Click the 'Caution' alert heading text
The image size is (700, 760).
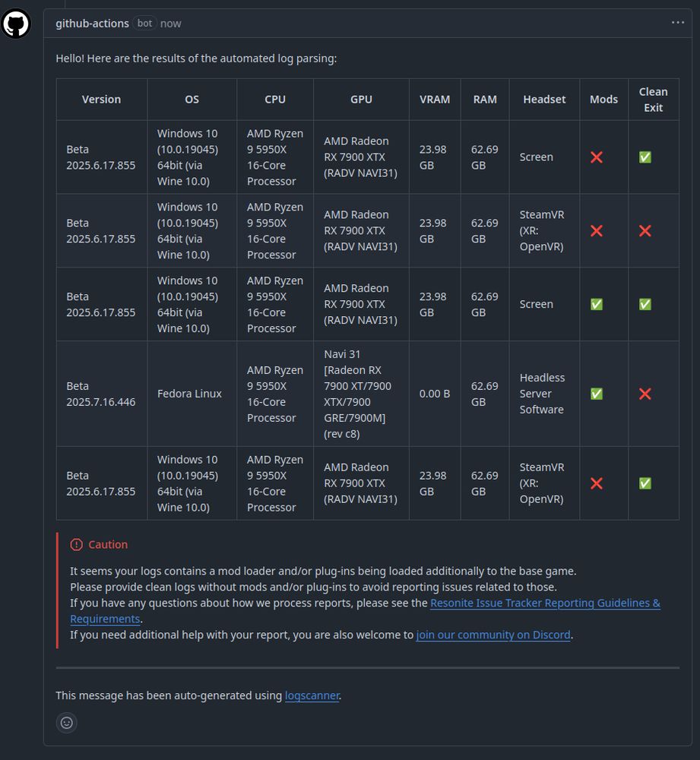click(x=108, y=544)
